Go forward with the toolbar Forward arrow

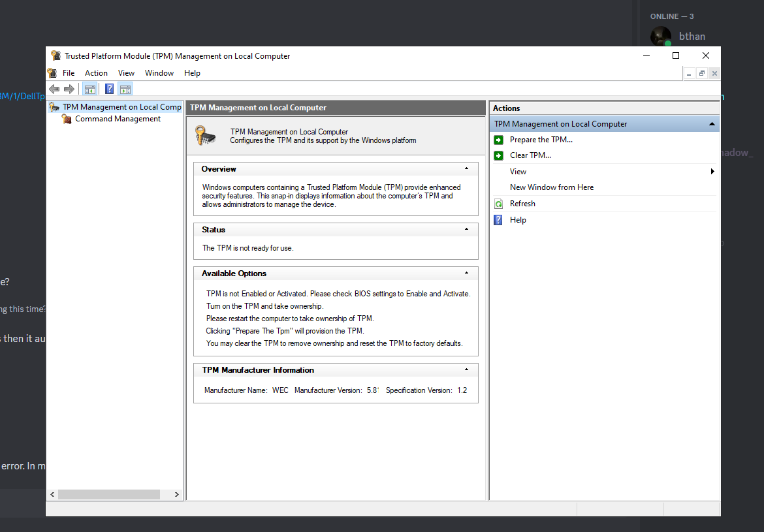click(69, 89)
